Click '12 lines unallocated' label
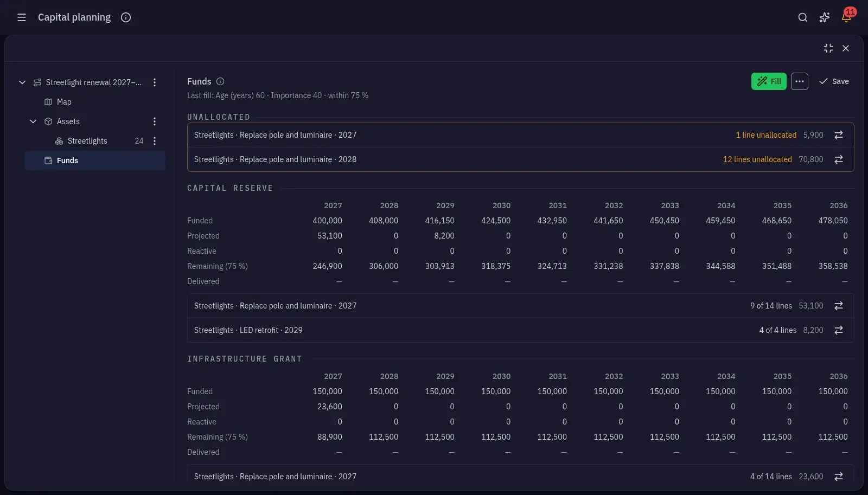This screenshot has height=495, width=868. tap(757, 159)
